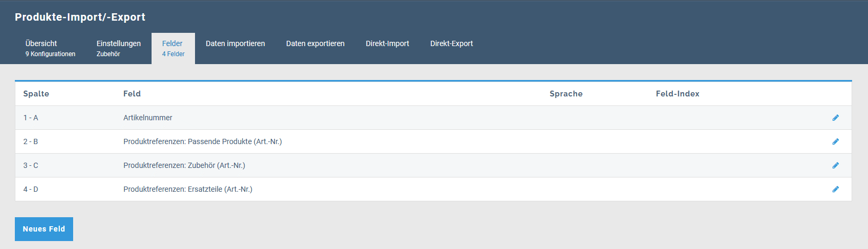Select the row with Artikelnummer text

(x=148, y=118)
